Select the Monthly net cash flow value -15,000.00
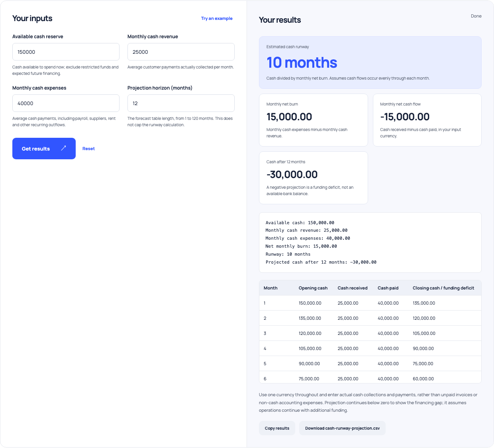 [405, 117]
